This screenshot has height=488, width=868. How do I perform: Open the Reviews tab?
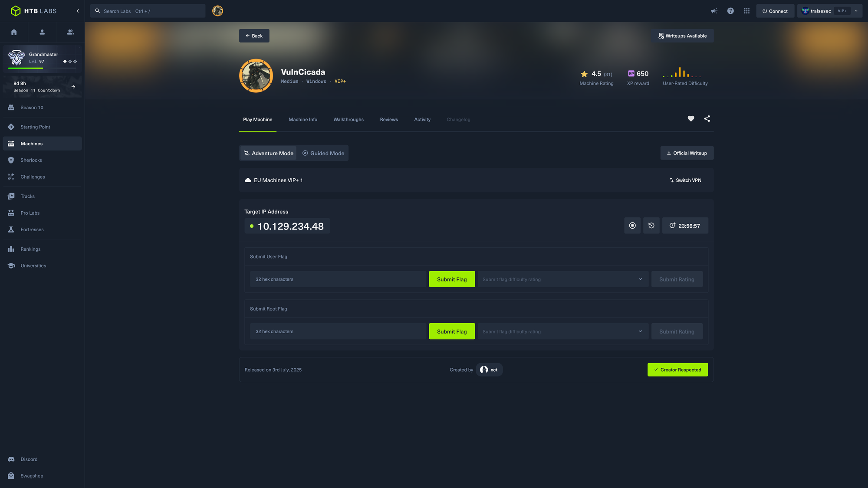tap(389, 119)
